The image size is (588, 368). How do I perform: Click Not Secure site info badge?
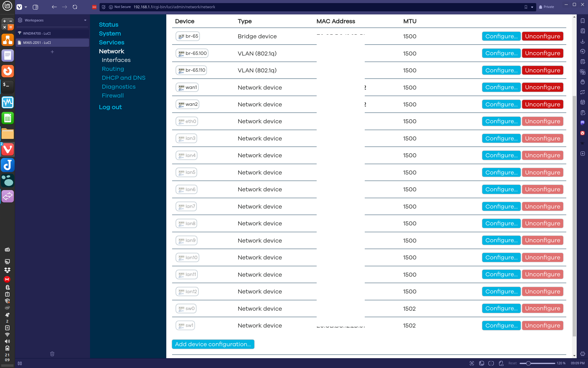(120, 7)
